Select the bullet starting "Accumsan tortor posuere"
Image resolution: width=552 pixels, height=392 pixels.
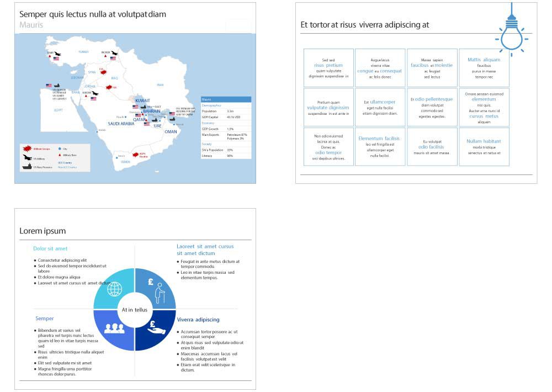(x=208, y=334)
